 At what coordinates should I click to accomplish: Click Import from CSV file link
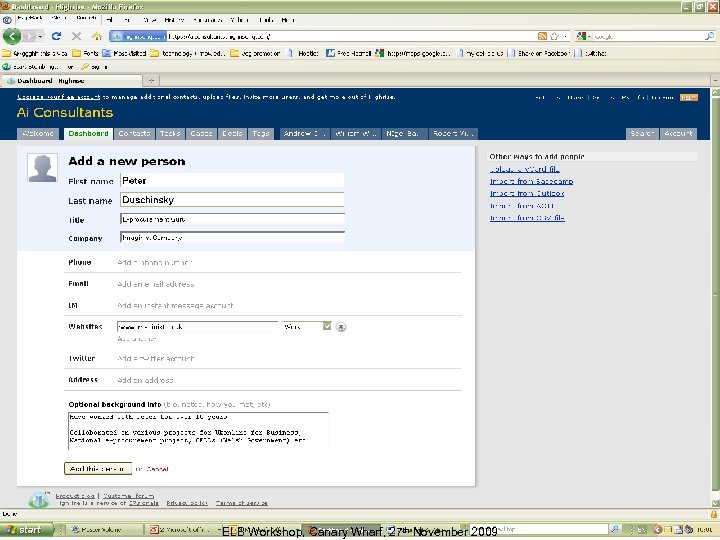click(x=527, y=218)
